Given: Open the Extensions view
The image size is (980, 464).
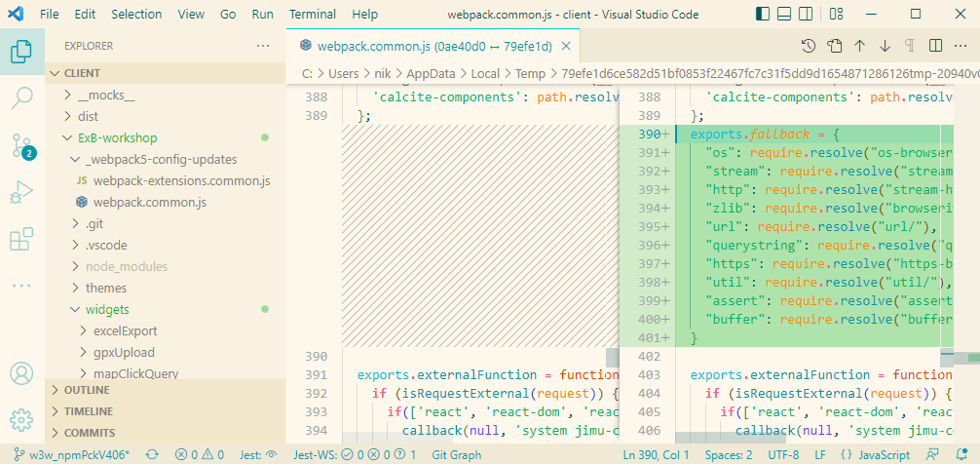Looking at the screenshot, I should click(x=21, y=239).
